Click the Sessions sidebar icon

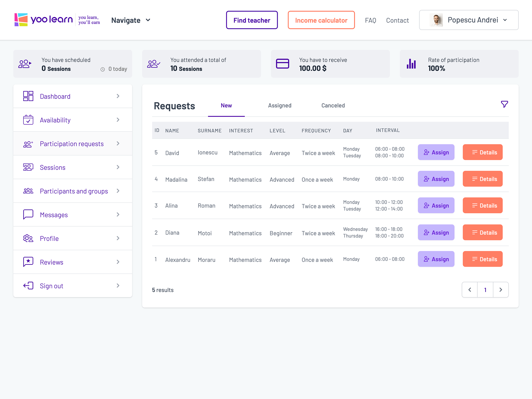coord(28,167)
